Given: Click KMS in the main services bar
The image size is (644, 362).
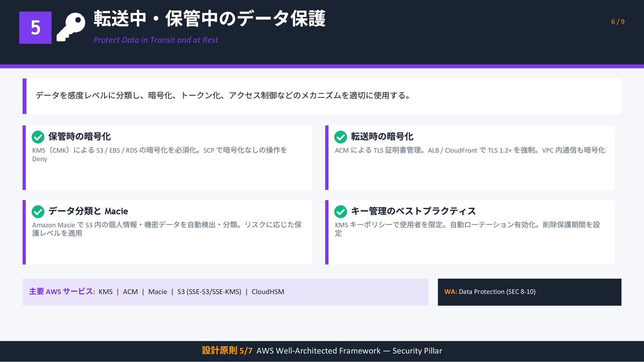Looking at the screenshot, I should tap(105, 292).
